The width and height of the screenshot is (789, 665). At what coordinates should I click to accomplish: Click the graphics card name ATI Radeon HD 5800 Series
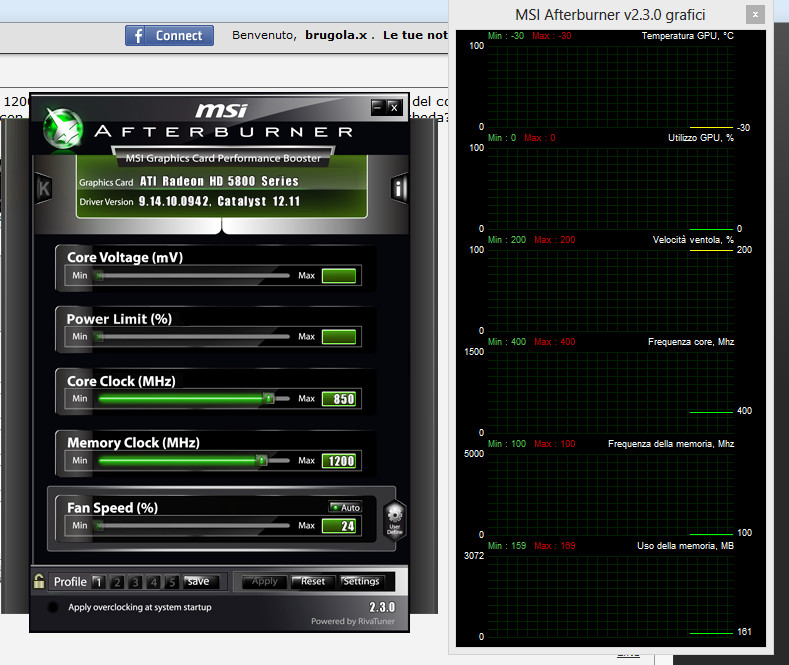pos(219,182)
